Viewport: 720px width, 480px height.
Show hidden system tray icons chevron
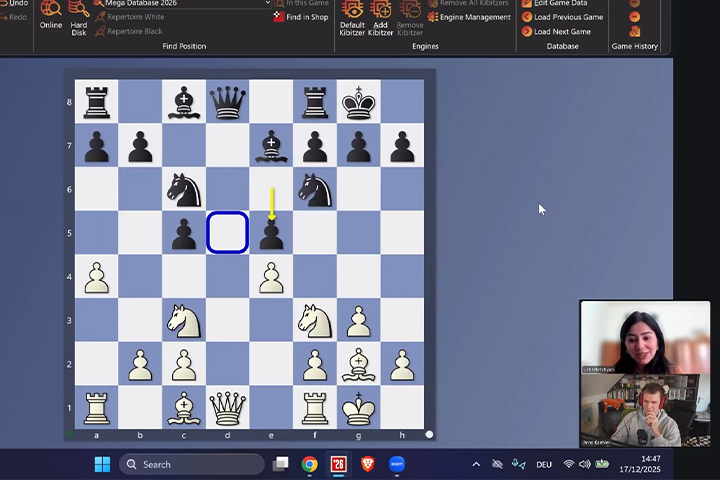pos(476,464)
